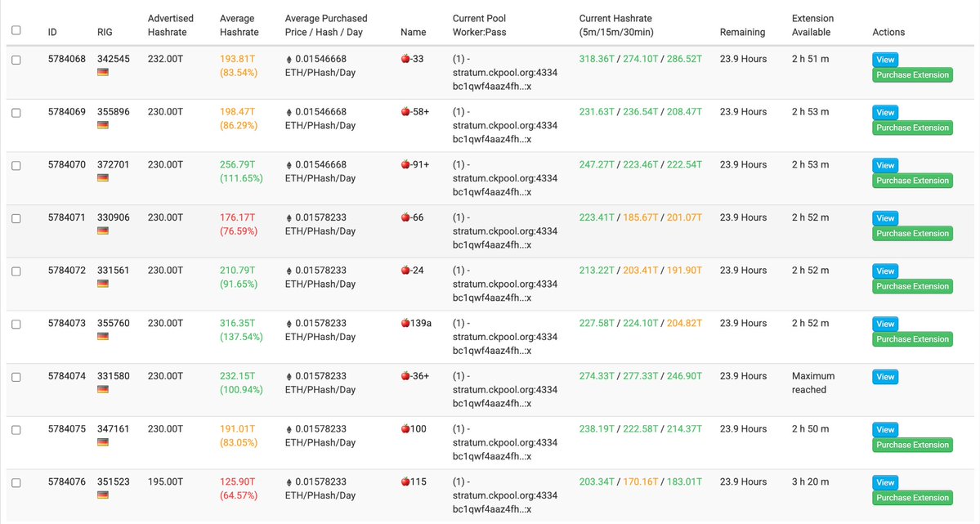The width and height of the screenshot is (980, 524).
Task: Click View on rental 5784071
Action: click(x=885, y=218)
